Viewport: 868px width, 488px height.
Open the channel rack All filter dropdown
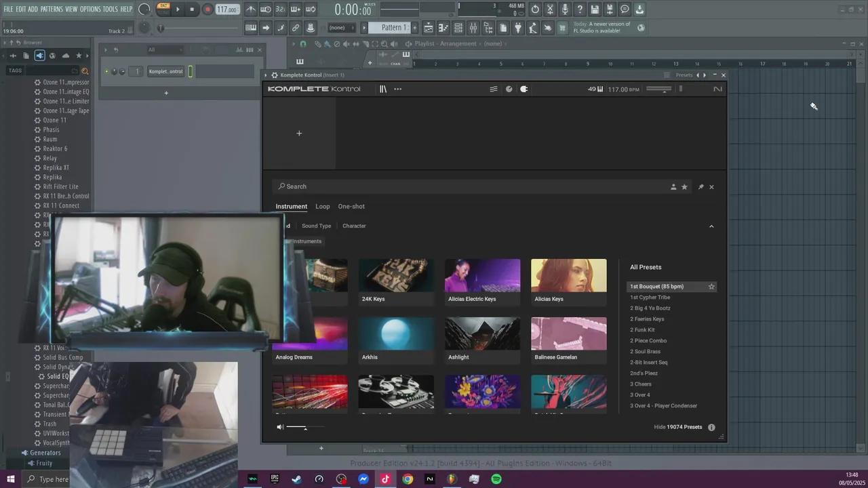165,49
